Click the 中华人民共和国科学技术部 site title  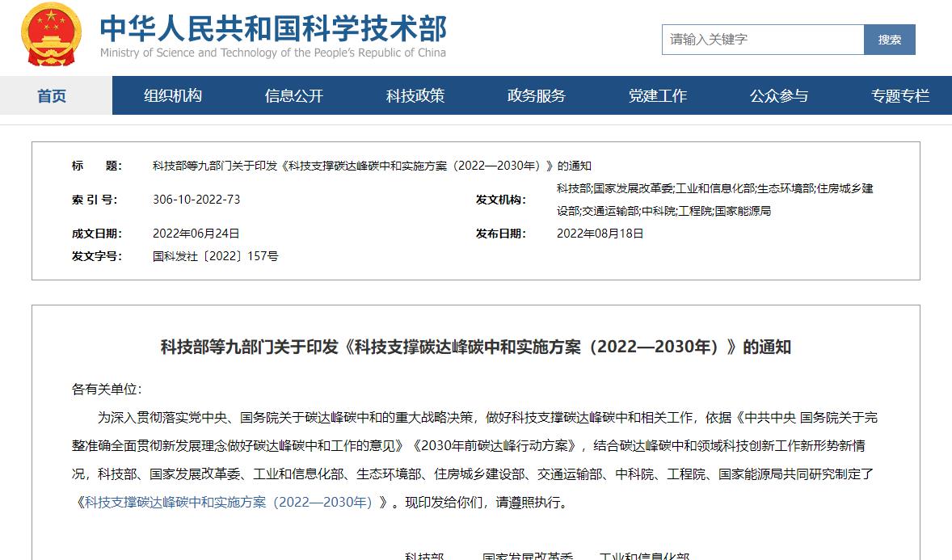coord(272,29)
